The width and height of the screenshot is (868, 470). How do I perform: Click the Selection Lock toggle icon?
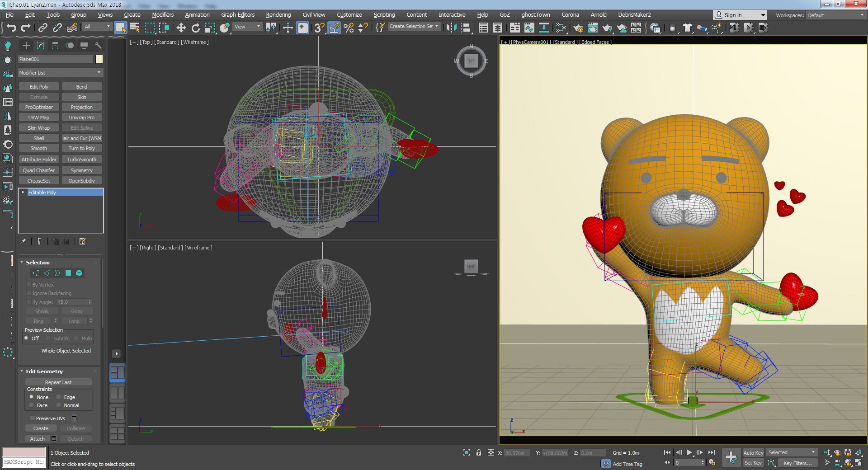point(478,452)
